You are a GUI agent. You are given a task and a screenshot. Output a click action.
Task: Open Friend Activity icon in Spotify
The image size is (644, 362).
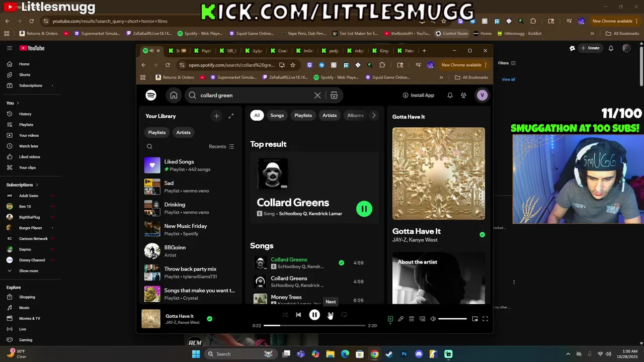[463, 95]
